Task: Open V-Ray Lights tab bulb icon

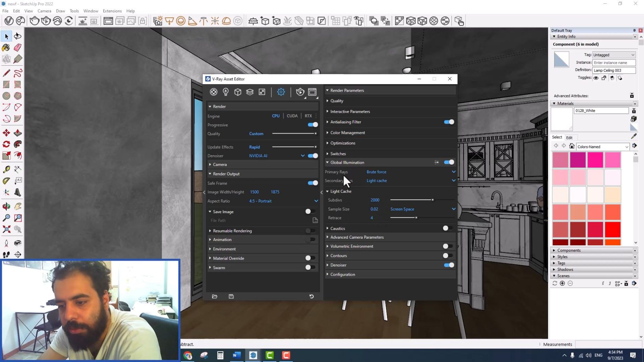Action: 226,92
